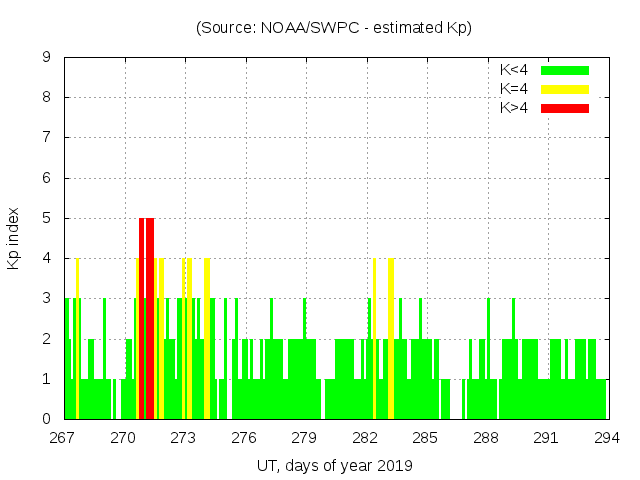Click the 'UT, days of year 2019' axis label
The image size is (640, 480).
(334, 465)
